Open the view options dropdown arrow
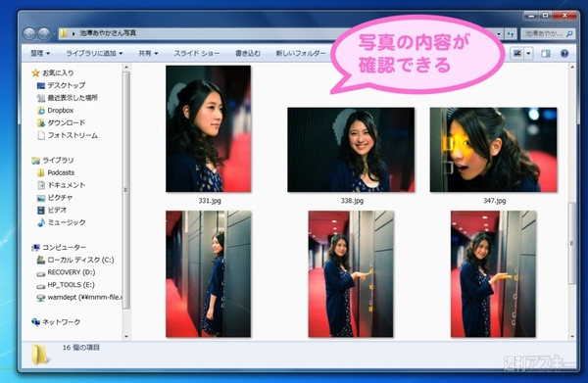The height and width of the screenshot is (383, 588). coord(528,54)
